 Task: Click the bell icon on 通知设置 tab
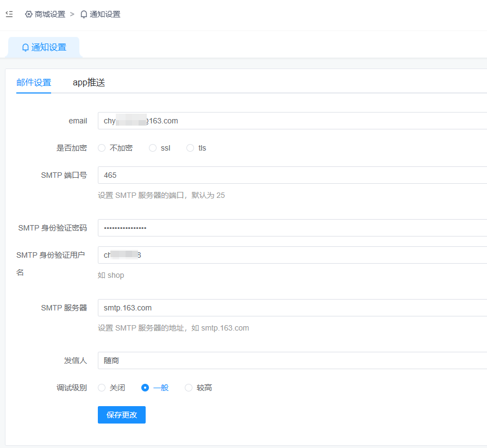tap(25, 47)
